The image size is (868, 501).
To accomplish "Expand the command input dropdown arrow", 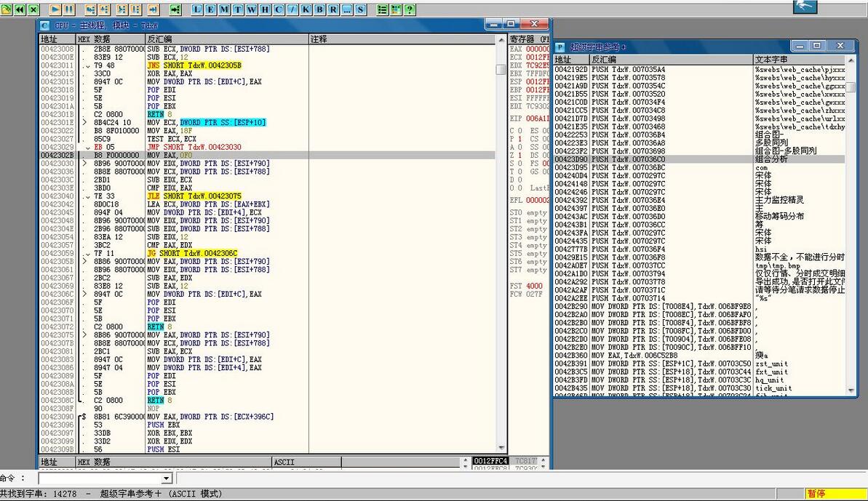I will 167,478.
